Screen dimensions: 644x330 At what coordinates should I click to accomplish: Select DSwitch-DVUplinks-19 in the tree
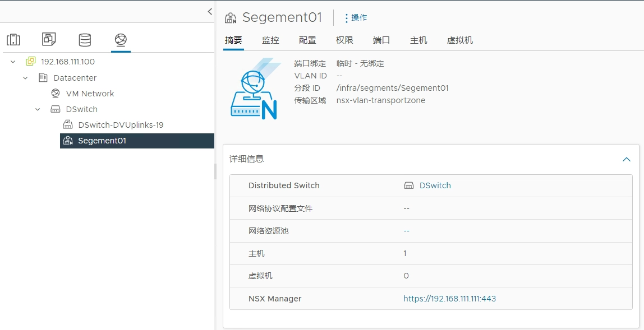[x=121, y=125]
